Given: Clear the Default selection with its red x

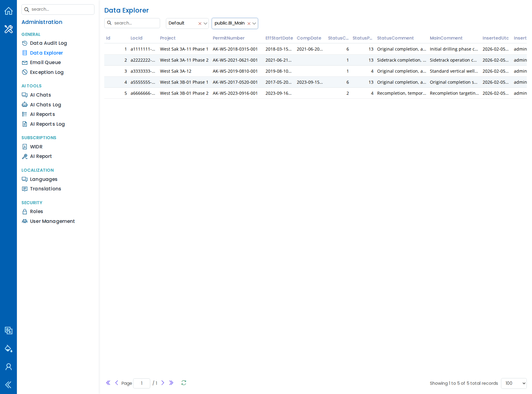Looking at the screenshot, I should pyautogui.click(x=200, y=24).
